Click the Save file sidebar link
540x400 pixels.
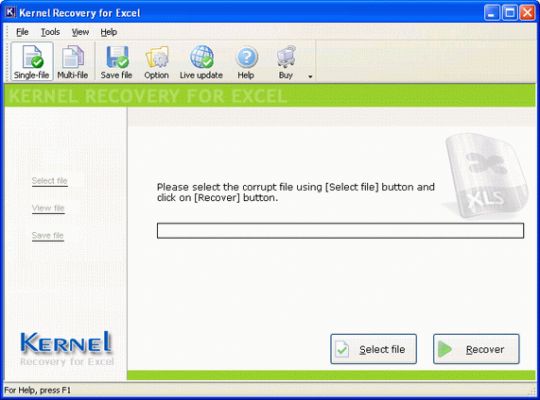[48, 235]
